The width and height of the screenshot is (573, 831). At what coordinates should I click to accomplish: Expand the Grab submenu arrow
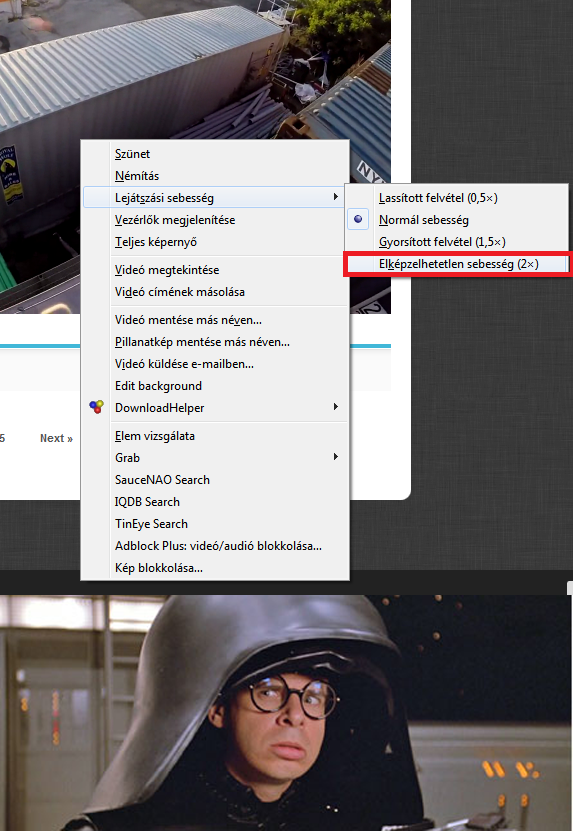point(336,456)
